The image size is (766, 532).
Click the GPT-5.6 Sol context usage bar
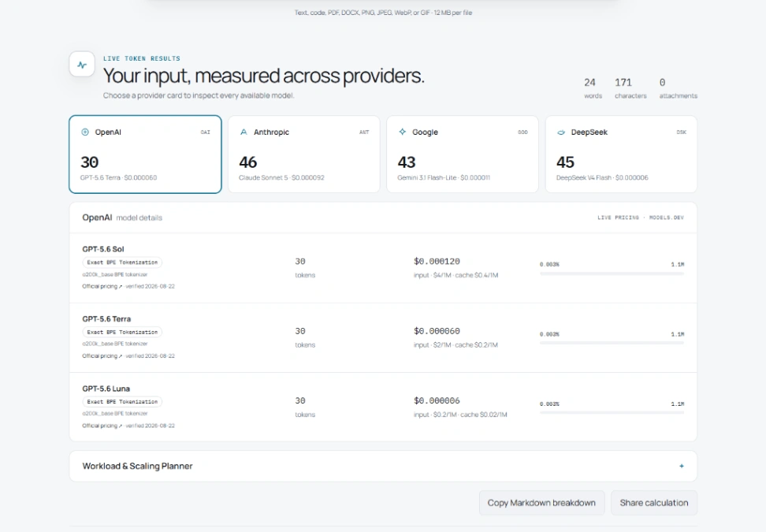click(612, 273)
